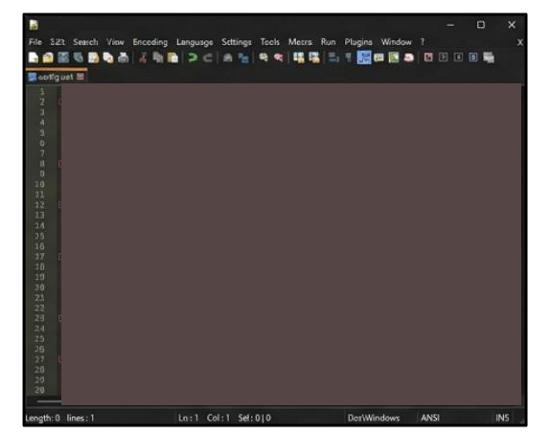Open the Encoding menu
550x434 pixels.
150,42
